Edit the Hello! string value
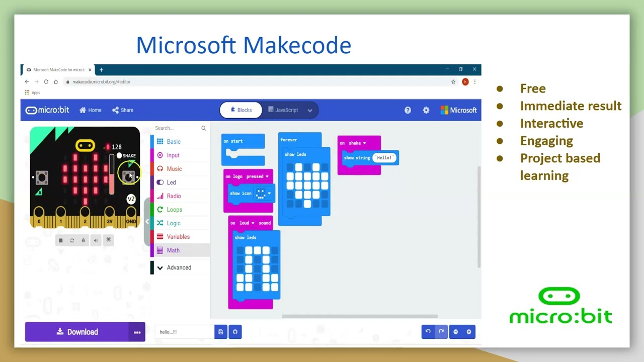This screenshot has height=362, width=644. pos(384,158)
